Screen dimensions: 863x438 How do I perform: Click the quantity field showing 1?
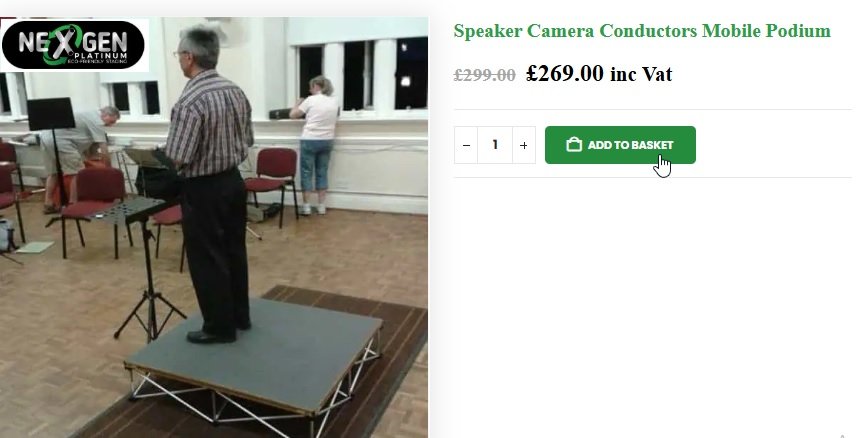point(495,145)
